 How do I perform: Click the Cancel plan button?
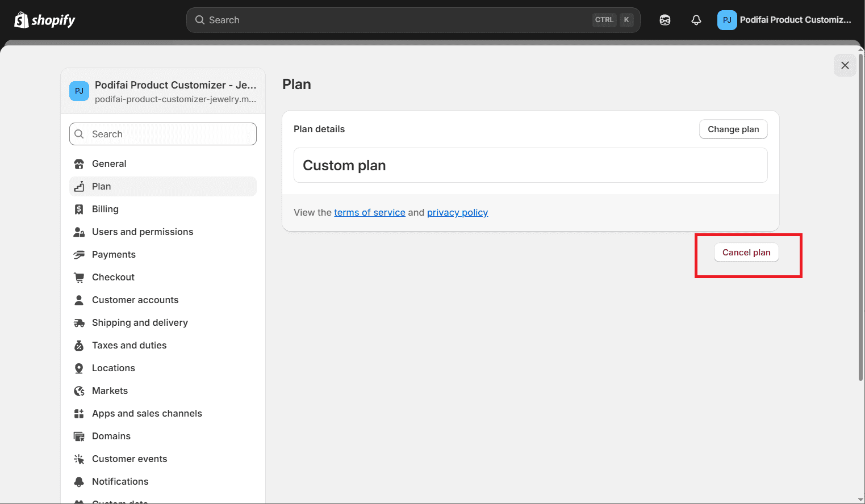point(746,252)
